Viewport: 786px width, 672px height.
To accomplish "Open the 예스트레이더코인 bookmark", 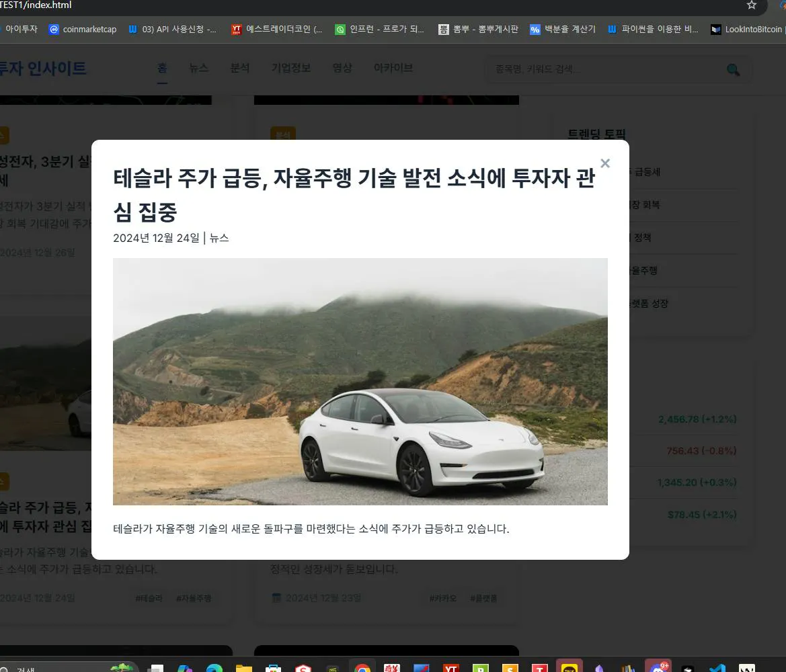I will point(277,30).
